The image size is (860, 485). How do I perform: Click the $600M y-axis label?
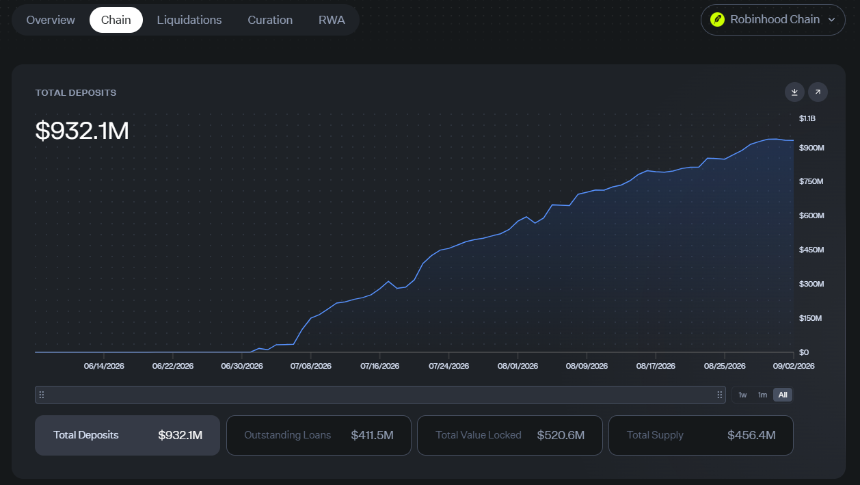pos(811,216)
